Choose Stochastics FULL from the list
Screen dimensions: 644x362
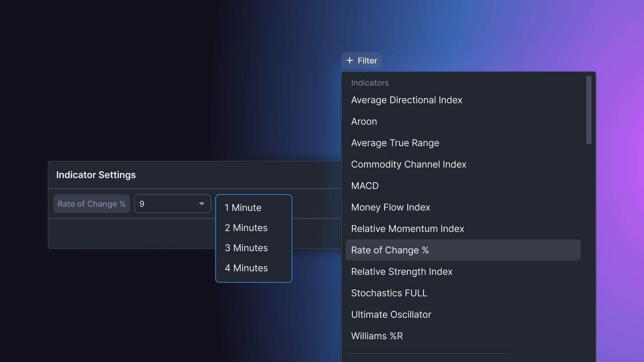389,293
